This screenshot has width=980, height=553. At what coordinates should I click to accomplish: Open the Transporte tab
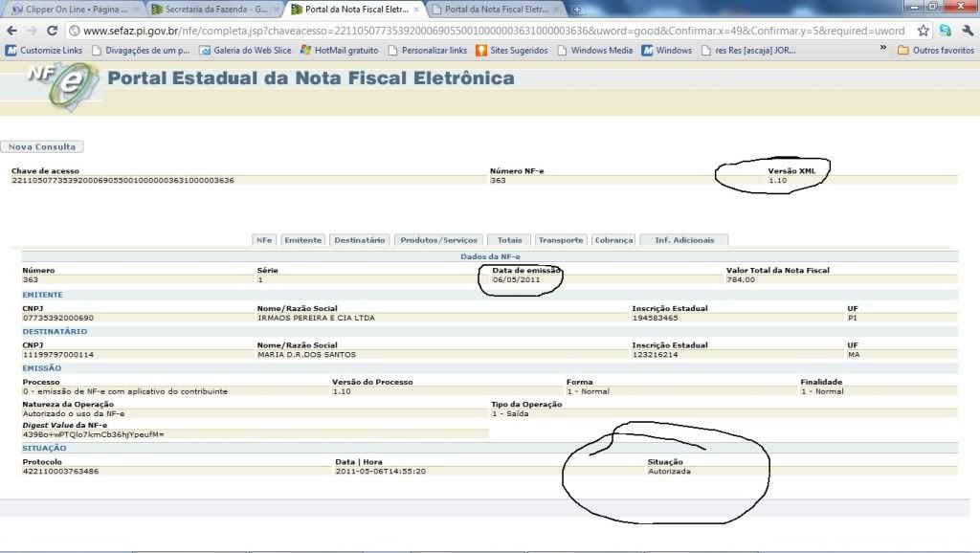click(x=560, y=240)
